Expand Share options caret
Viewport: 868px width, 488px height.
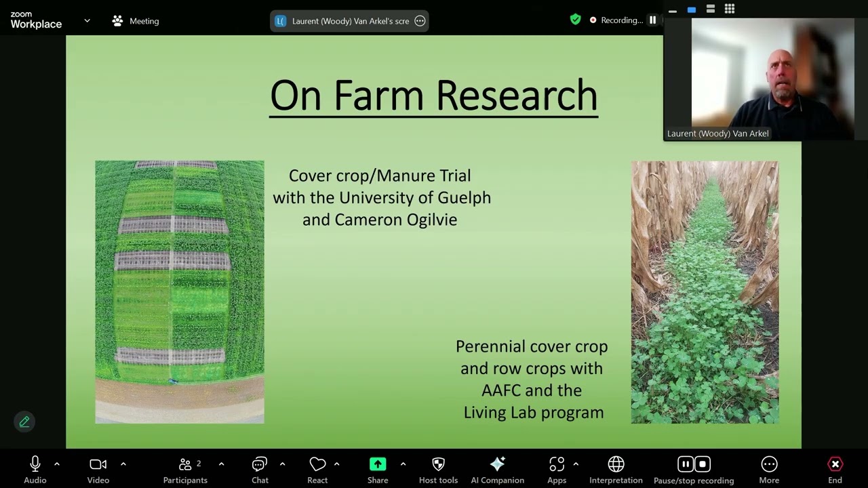[403, 464]
